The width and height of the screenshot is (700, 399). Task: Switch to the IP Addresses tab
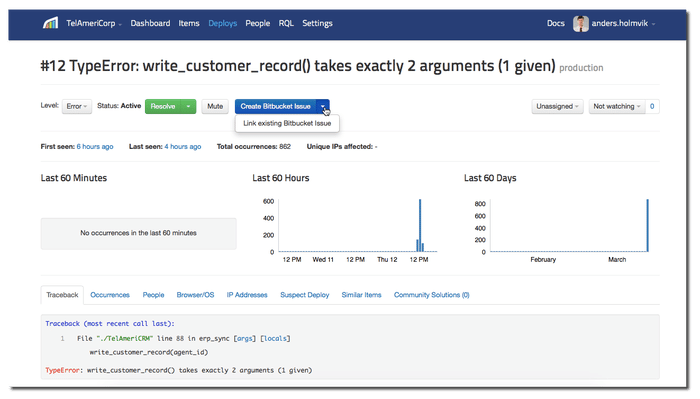pyautogui.click(x=247, y=295)
